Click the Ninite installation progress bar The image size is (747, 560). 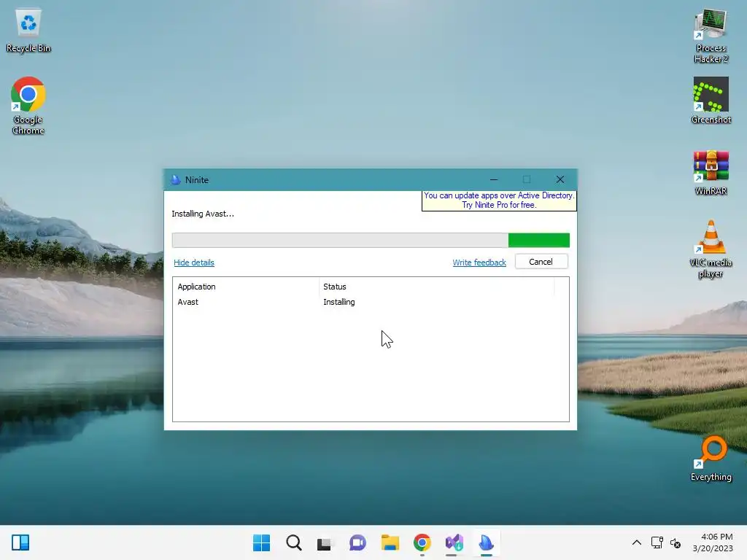click(x=371, y=240)
